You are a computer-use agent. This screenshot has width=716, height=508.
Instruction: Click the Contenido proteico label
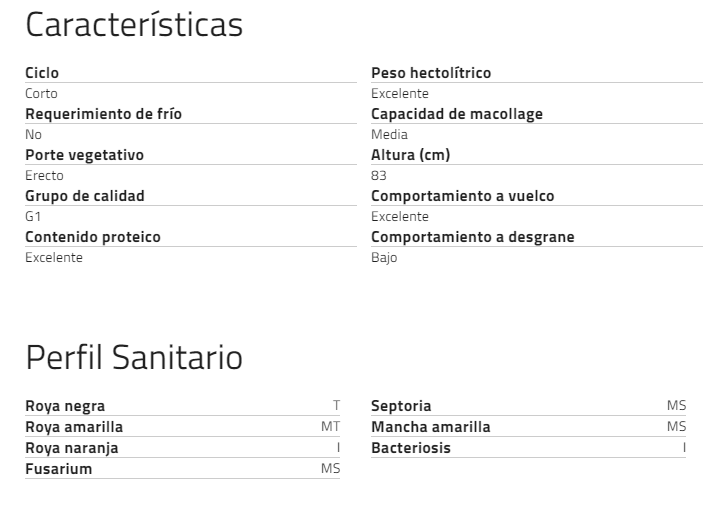(x=93, y=237)
